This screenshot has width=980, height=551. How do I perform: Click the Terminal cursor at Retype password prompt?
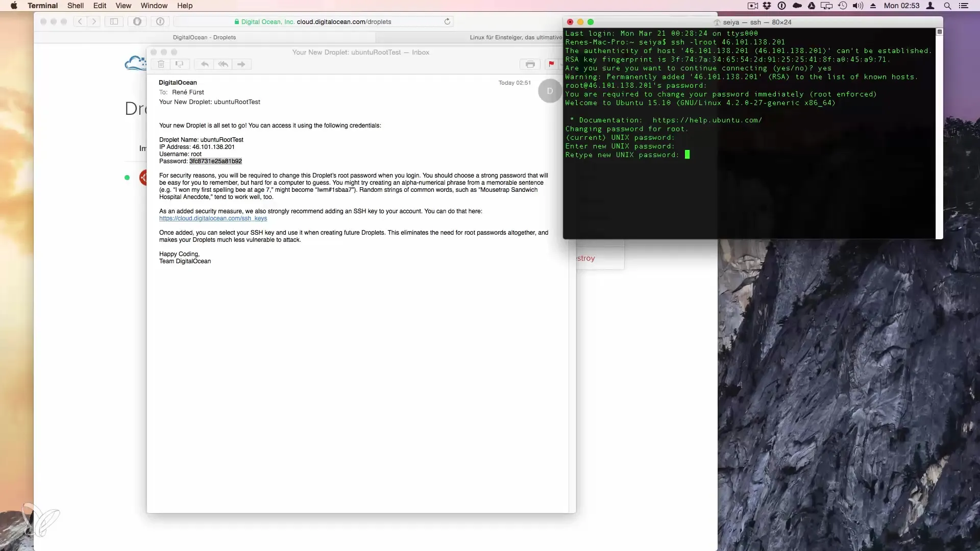click(x=687, y=155)
